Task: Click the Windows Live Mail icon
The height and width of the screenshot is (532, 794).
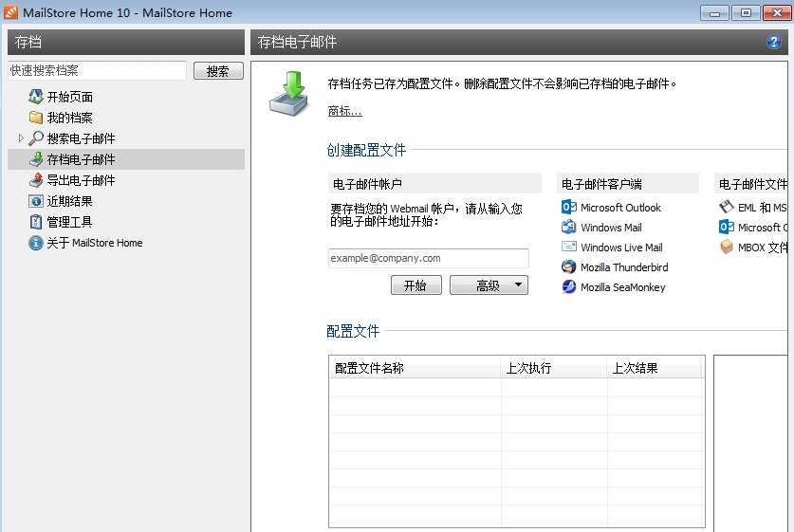Action: [568, 247]
